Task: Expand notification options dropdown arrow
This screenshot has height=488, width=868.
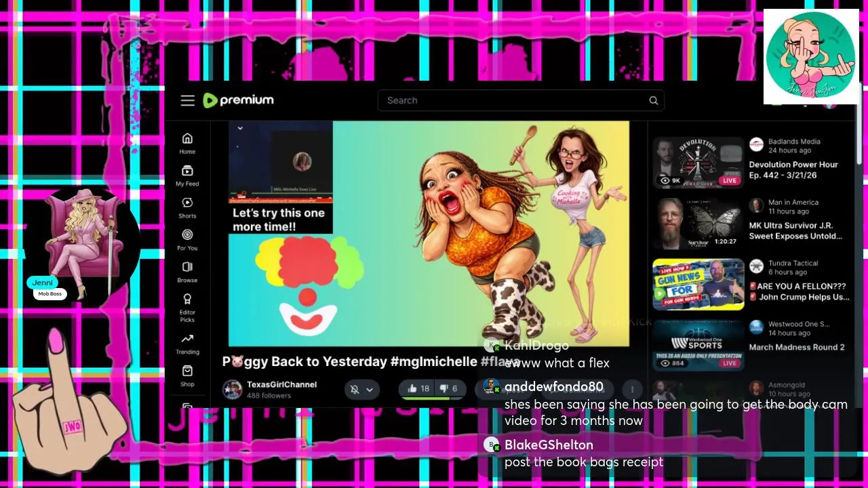Action: click(370, 389)
